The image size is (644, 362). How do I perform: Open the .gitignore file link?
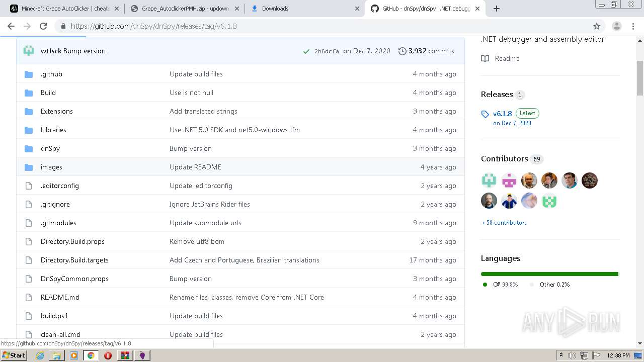click(x=55, y=204)
